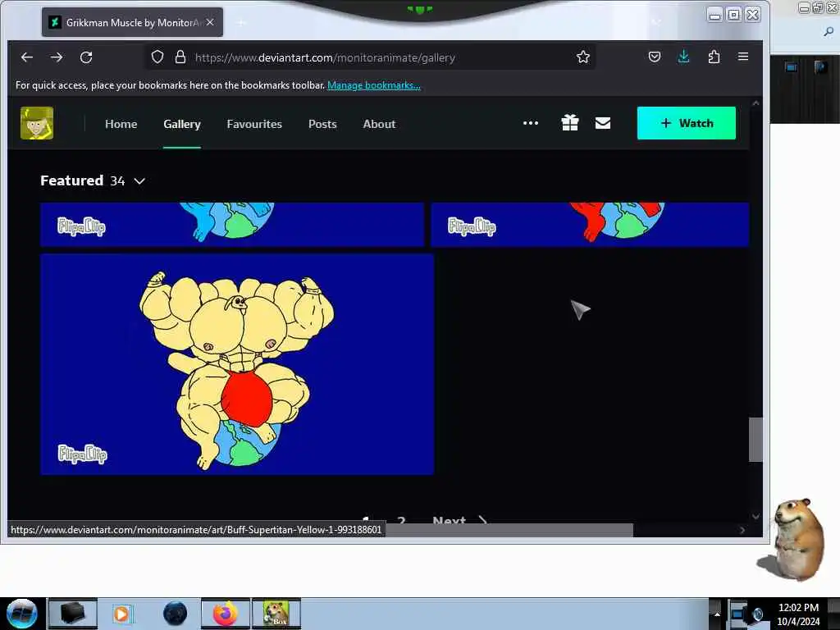Click the scroll right arrow of the page
This screenshot has height=630, width=840.
click(x=742, y=530)
